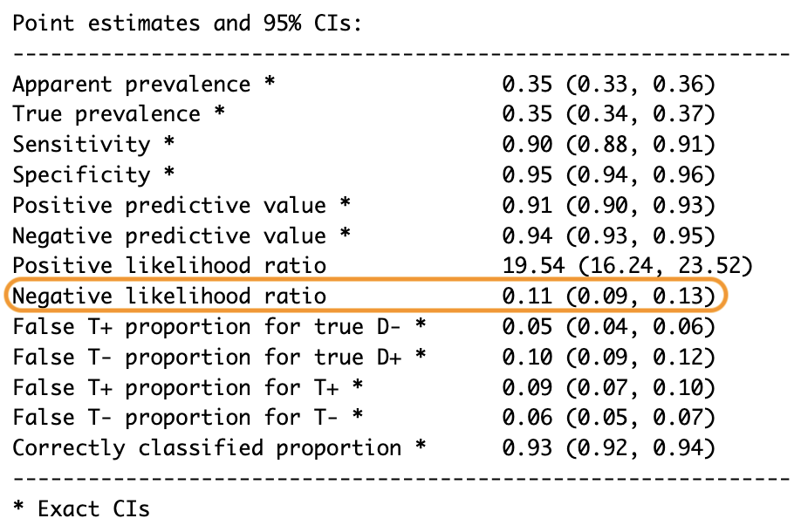Viewport: 801px width, 532px height.
Task: Click the False T+ proportion for T+ label
Action: tap(175, 388)
